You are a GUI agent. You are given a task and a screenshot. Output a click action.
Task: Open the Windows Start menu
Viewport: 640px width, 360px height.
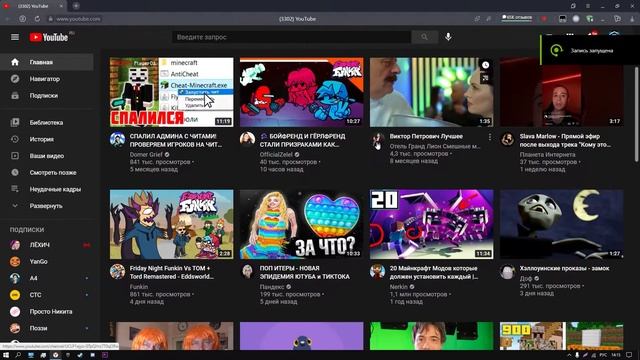tap(6, 355)
